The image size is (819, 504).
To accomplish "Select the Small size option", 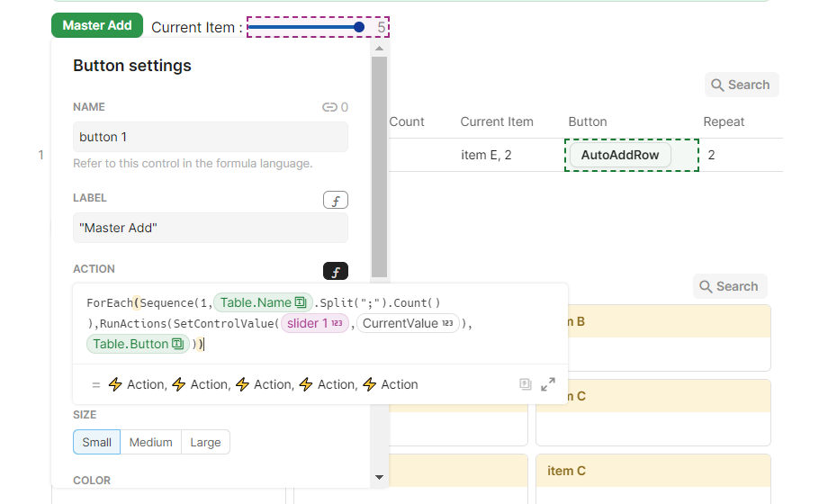I will 97,442.
